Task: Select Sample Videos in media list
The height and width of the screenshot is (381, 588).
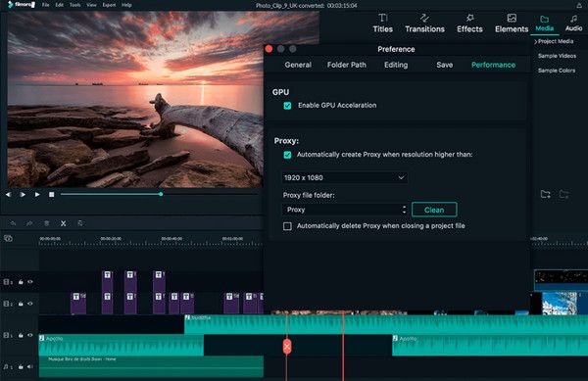Action: click(x=557, y=56)
